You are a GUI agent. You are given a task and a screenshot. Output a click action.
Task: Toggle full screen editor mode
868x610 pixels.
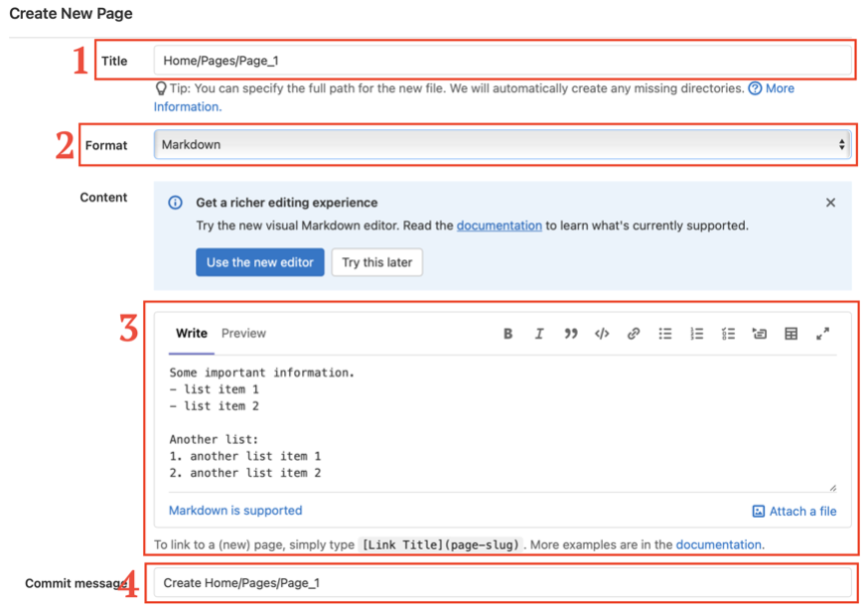822,334
